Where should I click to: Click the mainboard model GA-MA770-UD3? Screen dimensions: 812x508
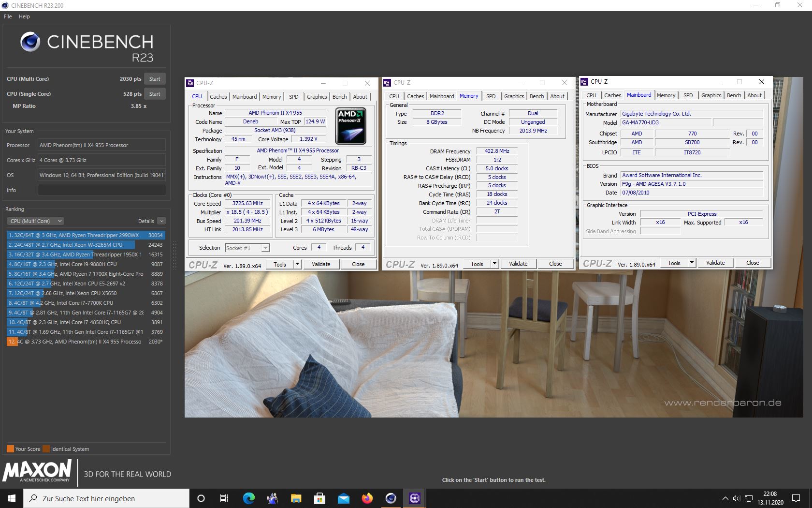click(666, 123)
